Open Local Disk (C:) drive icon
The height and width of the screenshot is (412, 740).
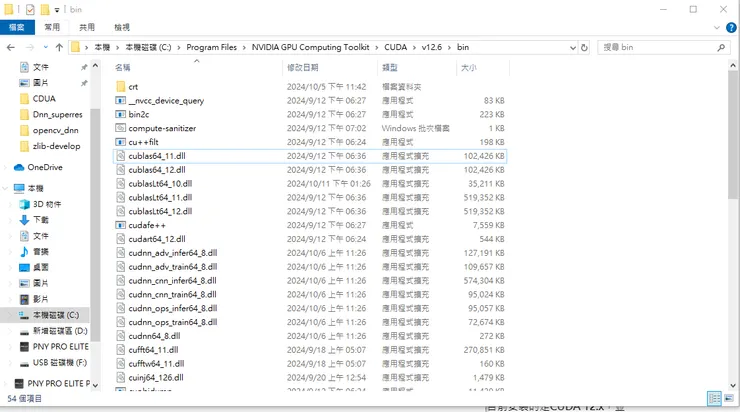[24, 315]
